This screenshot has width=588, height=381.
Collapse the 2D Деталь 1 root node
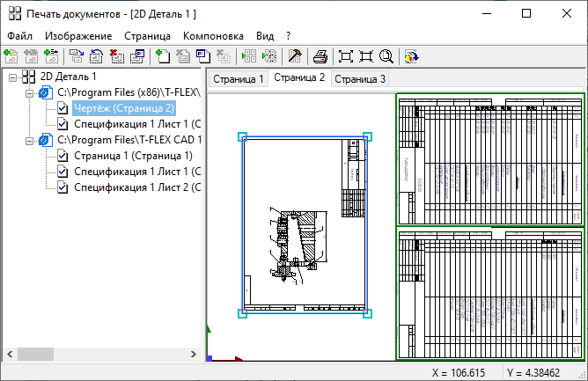(12, 77)
